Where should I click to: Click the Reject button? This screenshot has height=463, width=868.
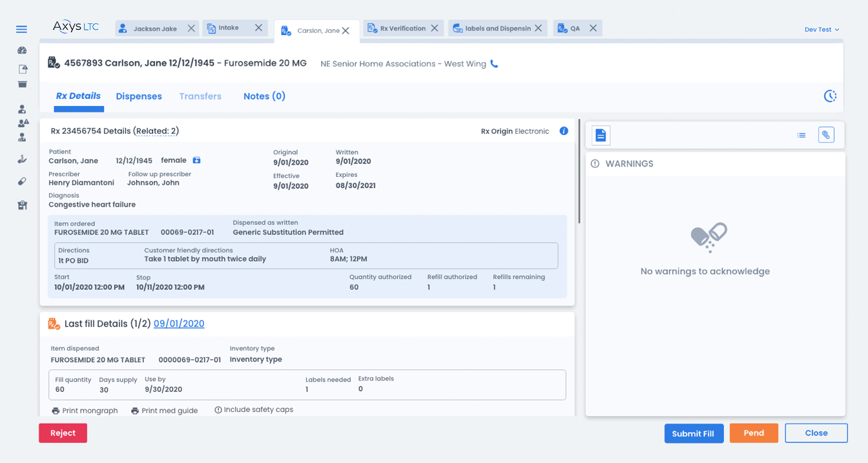pos(63,433)
